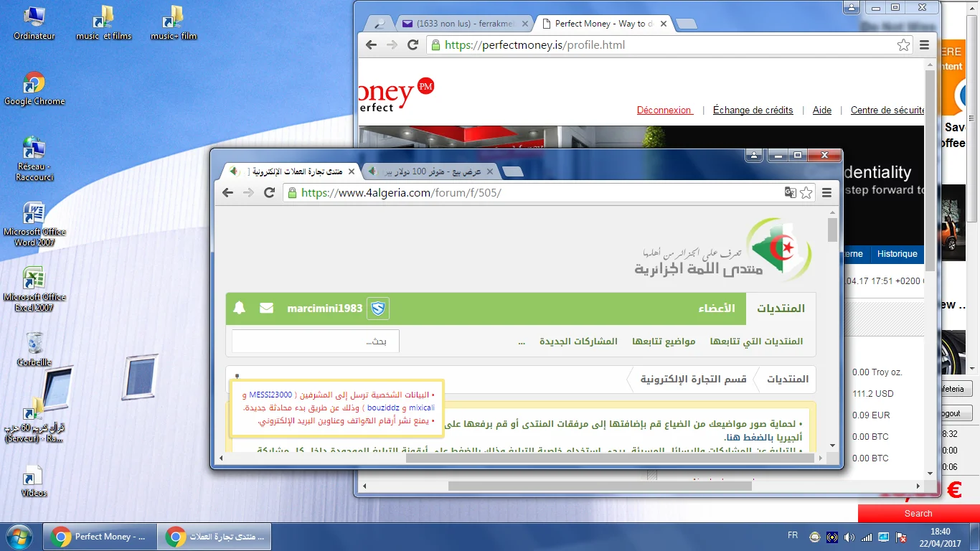Expand the three-dots menu in forum navigation
Screen dimensions: 980x551
(x=522, y=342)
